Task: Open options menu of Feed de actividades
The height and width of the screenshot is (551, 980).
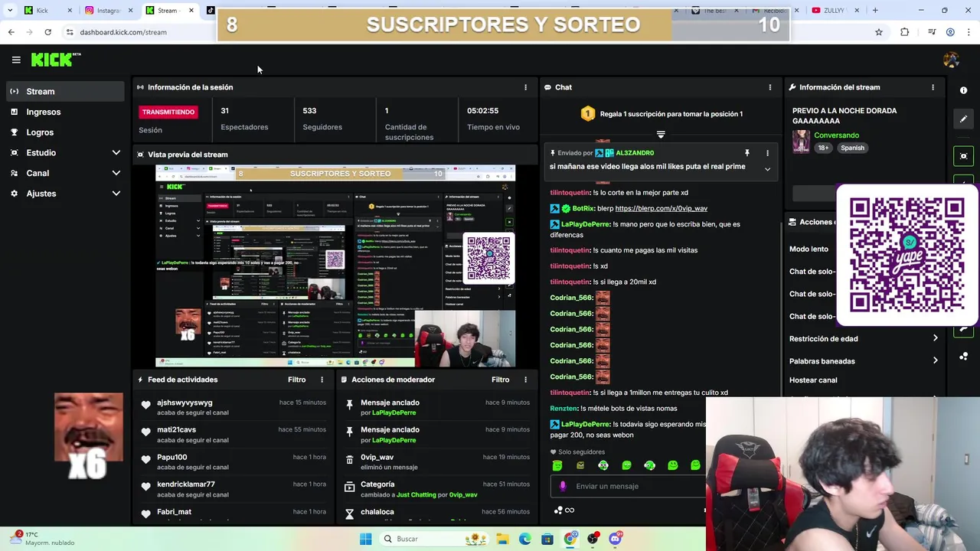Action: (322, 380)
